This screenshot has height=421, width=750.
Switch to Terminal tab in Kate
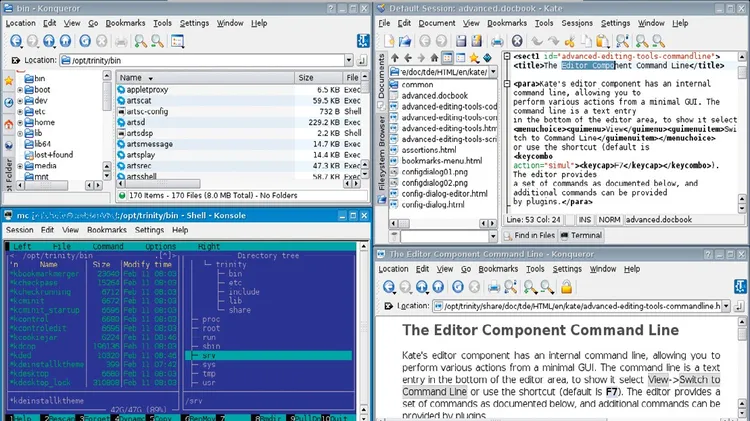pyautogui.click(x=581, y=235)
